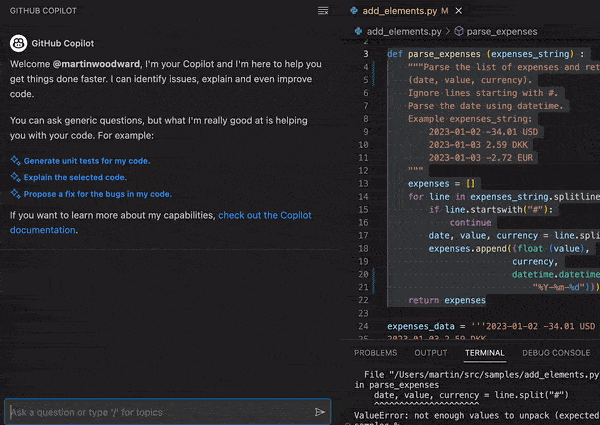The image size is (600, 425).
Task: Click 'Generate unit tests for my code' link
Action: 87,160
